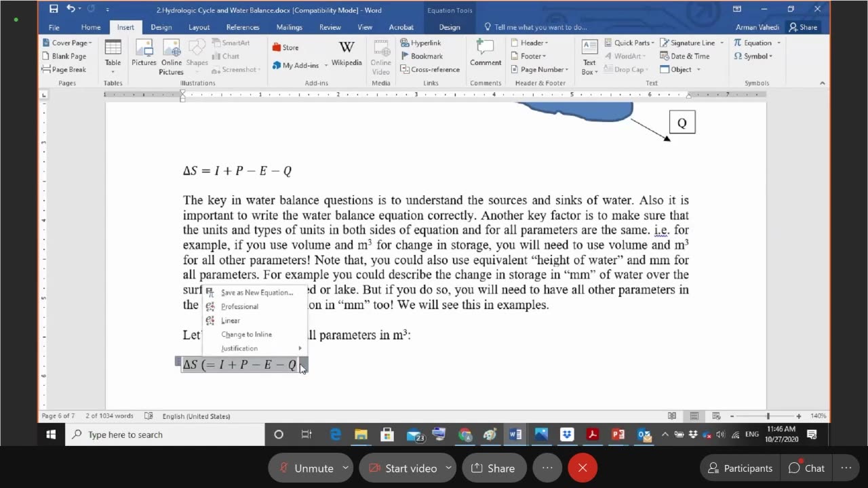
Task: Insert a Page Break
Action: [x=64, y=69]
